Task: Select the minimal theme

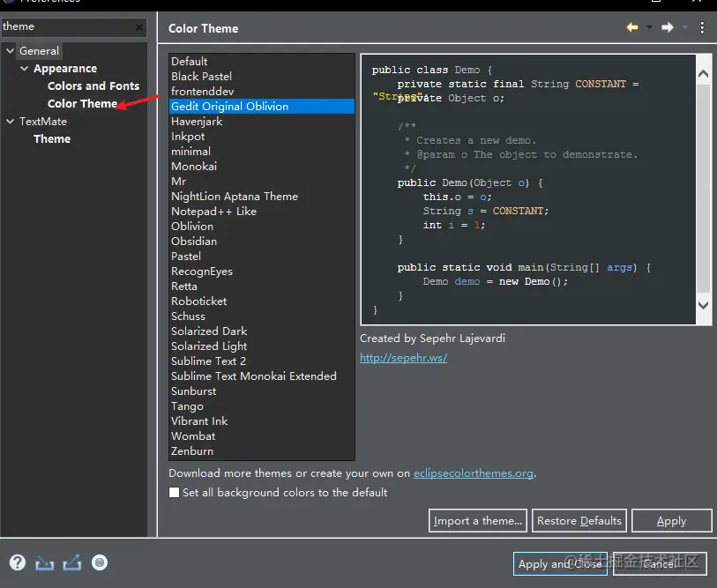Action: tap(262, 152)
